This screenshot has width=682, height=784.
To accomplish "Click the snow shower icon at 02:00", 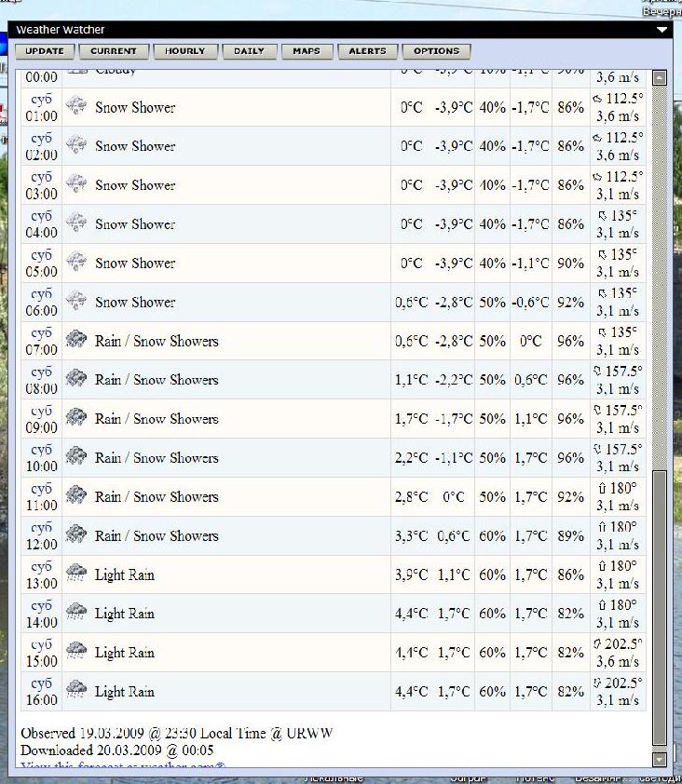I will pos(76,145).
